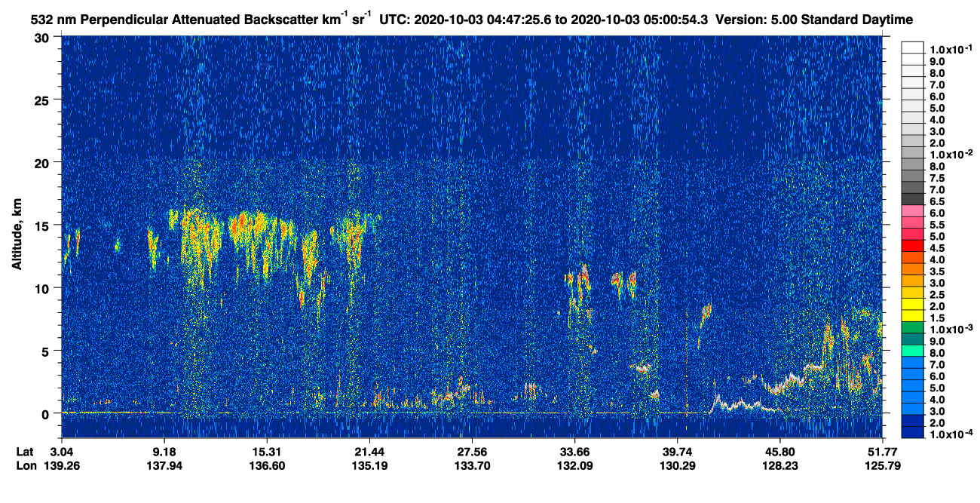
Task: Click the longitude value '125.79'
Action: tap(882, 465)
